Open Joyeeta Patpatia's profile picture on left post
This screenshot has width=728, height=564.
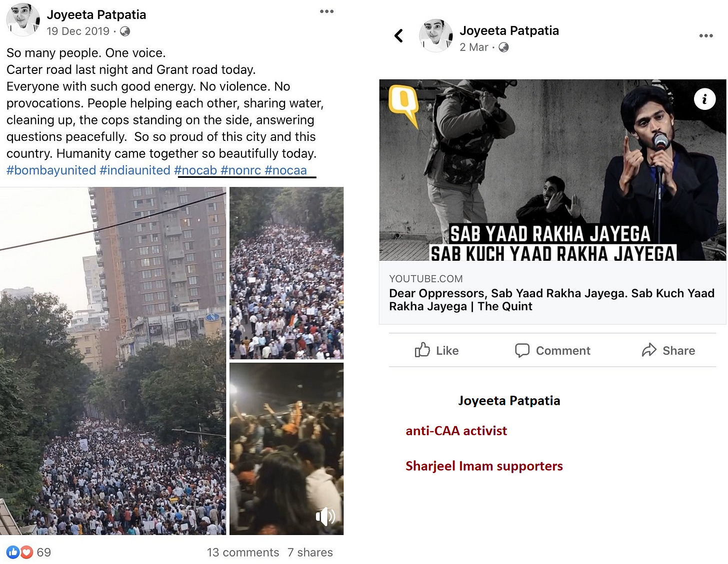[x=23, y=19]
